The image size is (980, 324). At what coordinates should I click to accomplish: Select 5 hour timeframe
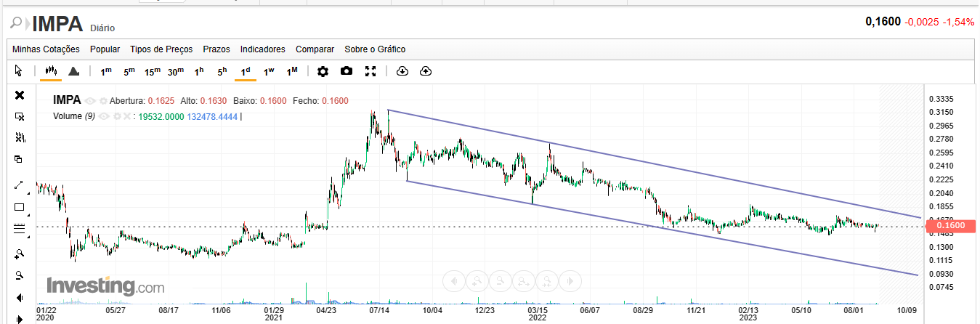[222, 71]
